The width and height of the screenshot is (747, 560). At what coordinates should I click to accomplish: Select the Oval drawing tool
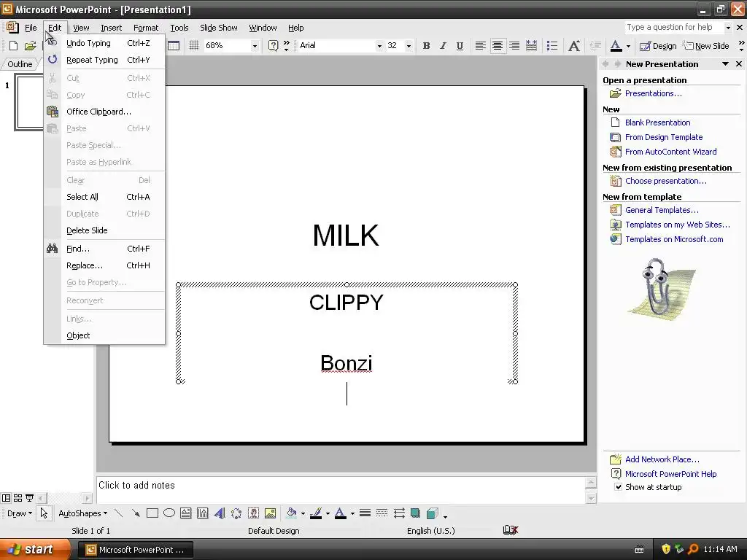(x=169, y=513)
